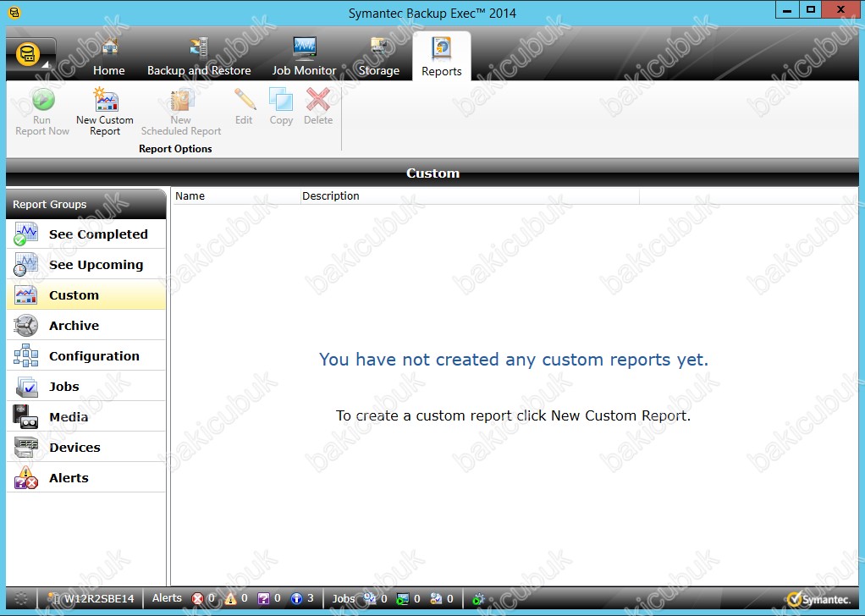Click the Alerts label in status bar
The height and width of the screenshot is (616, 865).
[x=167, y=598]
